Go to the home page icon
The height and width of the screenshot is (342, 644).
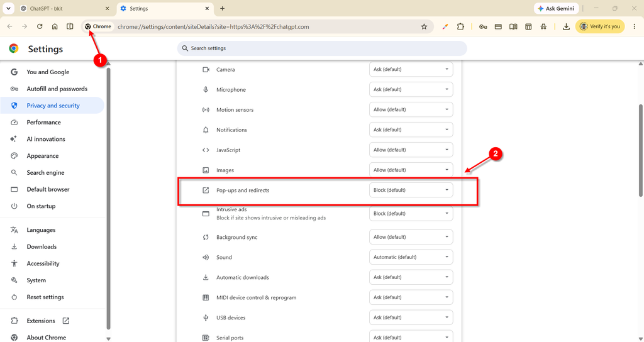pyautogui.click(x=55, y=26)
